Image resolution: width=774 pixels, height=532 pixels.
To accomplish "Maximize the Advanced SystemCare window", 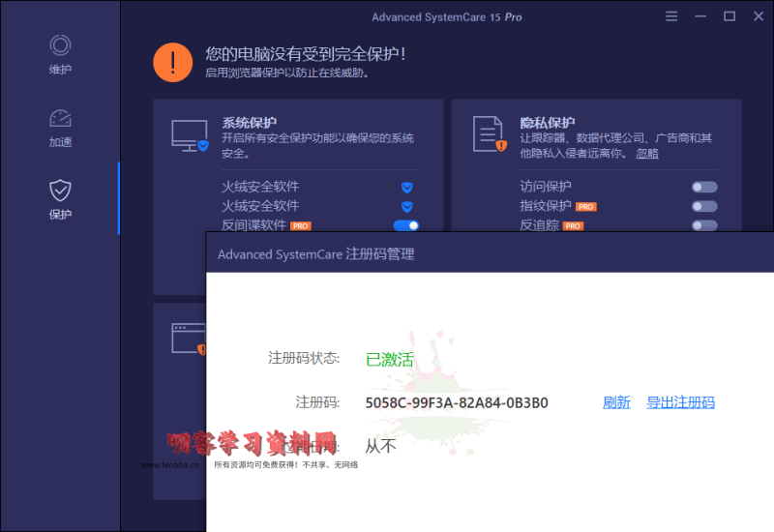I will click(x=729, y=16).
